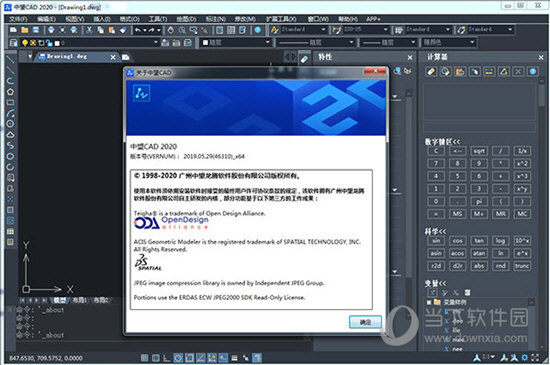The width and height of the screenshot is (550, 365).
Task: Click the OK button in the About dialog
Action: [365, 322]
